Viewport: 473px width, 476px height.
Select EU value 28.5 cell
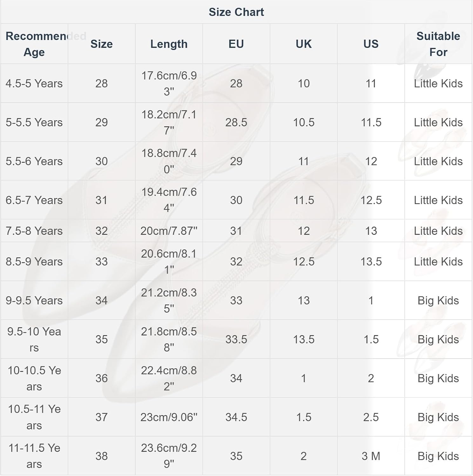pyautogui.click(x=236, y=122)
